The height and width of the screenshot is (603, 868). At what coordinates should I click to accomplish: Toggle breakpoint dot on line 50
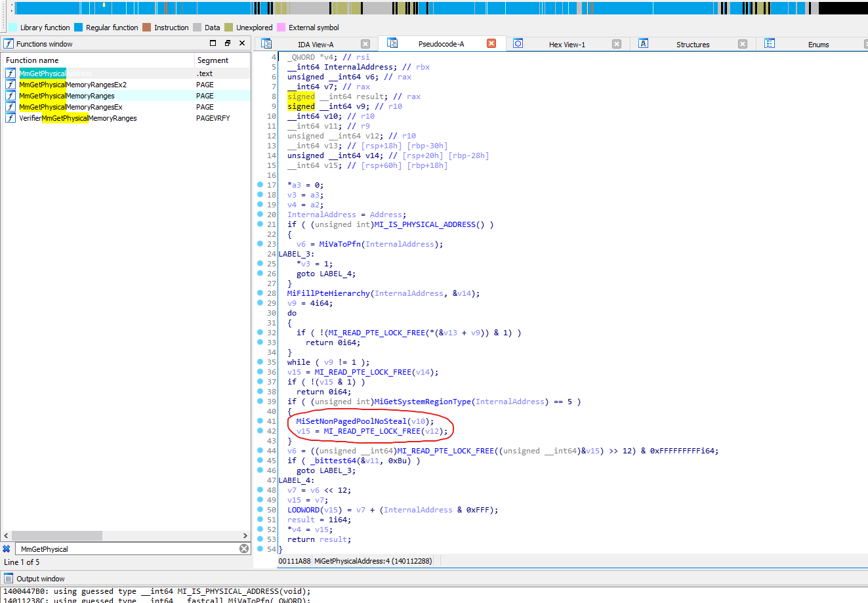tap(260, 510)
